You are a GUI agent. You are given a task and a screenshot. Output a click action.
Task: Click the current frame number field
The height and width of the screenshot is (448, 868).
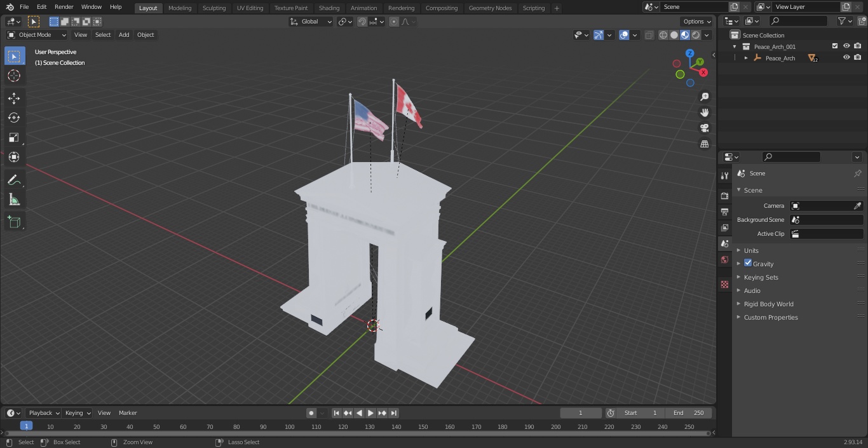coord(580,413)
